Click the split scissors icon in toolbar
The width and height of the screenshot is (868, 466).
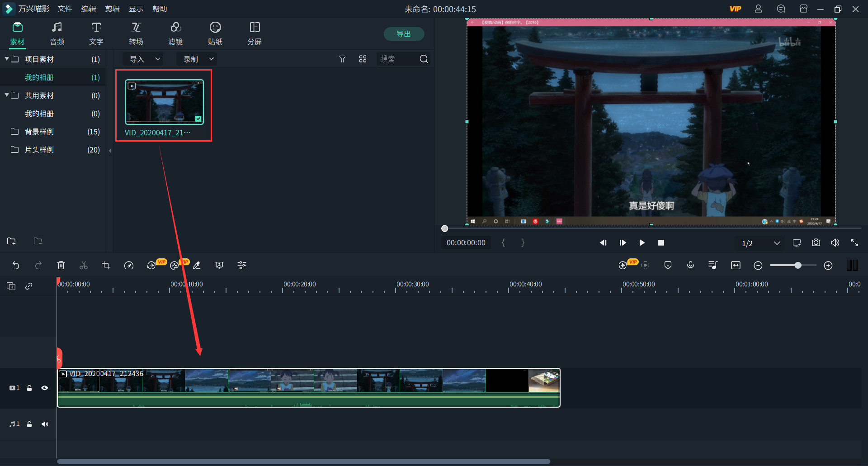click(84, 266)
